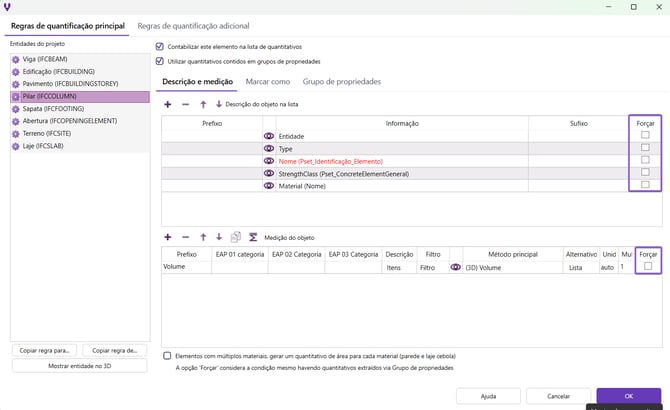
Task: Click the gear icon next to Sapata (IFCFOOTING)
Action: tap(16, 109)
